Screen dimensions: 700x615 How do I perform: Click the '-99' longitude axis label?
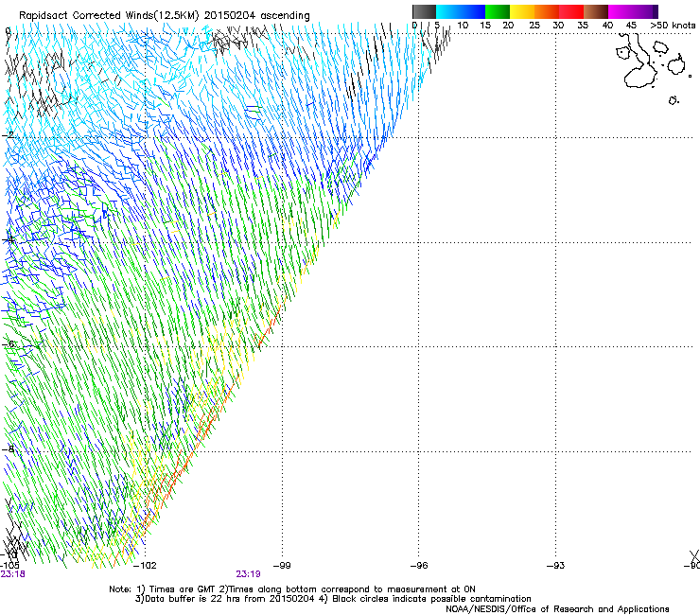pos(281,566)
